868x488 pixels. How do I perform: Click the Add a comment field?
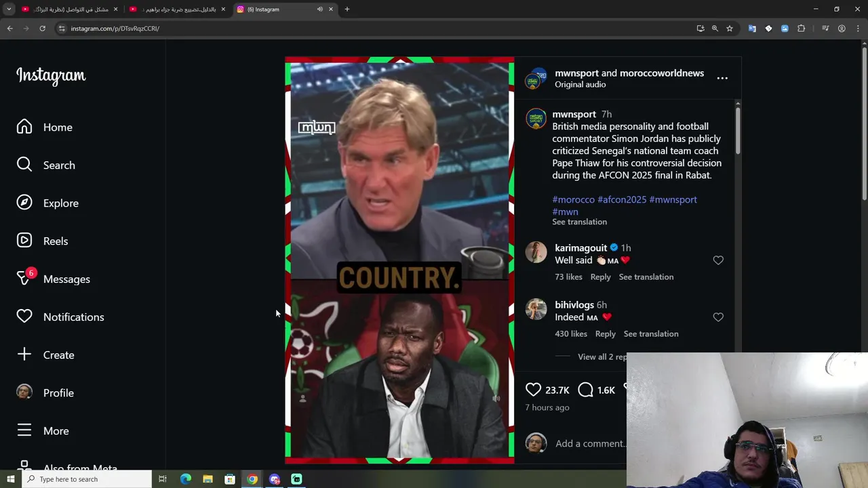point(590,443)
